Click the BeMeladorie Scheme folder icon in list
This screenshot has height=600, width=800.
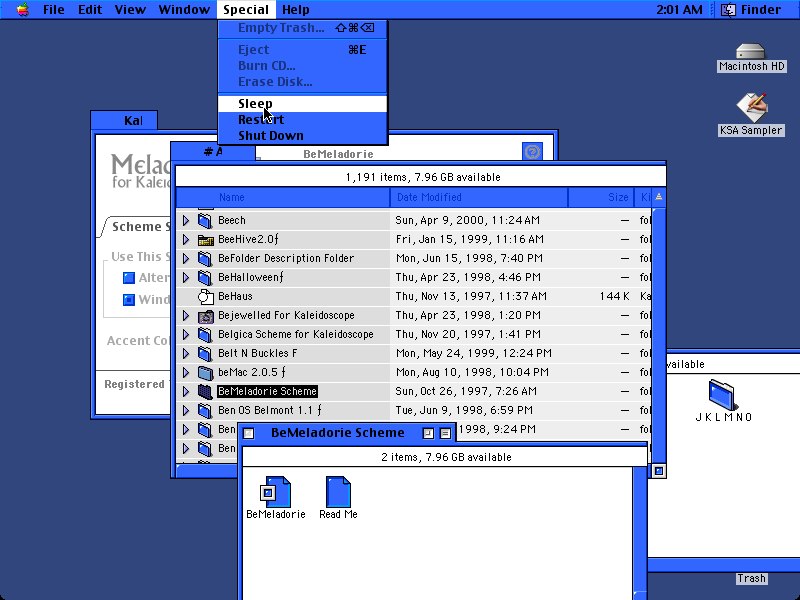[x=205, y=391]
